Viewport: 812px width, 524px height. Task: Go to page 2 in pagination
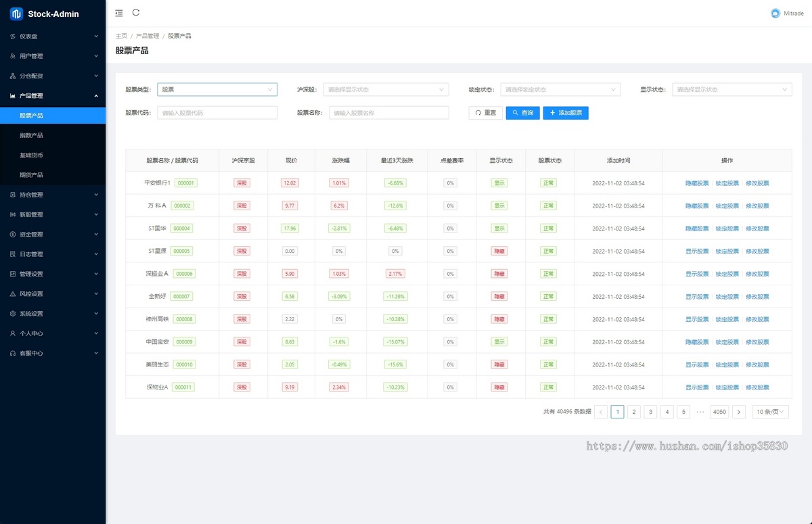634,412
